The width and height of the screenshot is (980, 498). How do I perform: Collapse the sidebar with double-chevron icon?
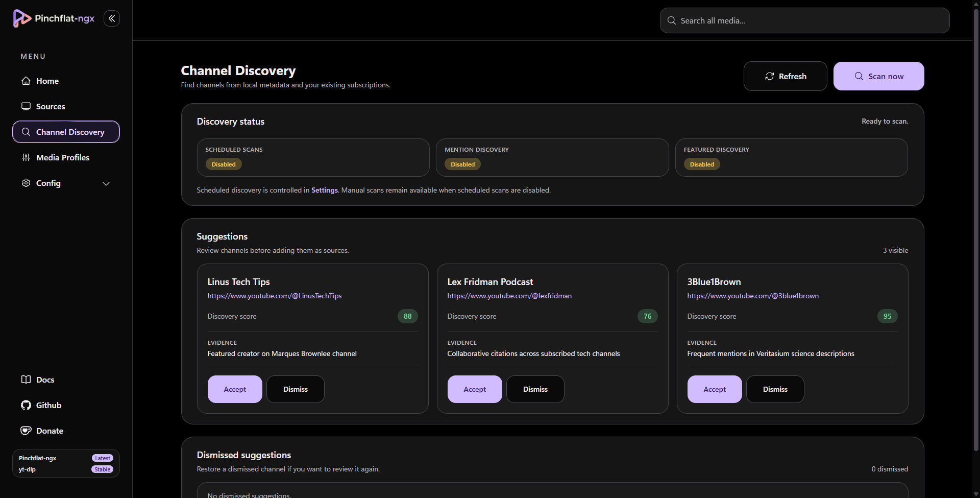pyautogui.click(x=112, y=18)
